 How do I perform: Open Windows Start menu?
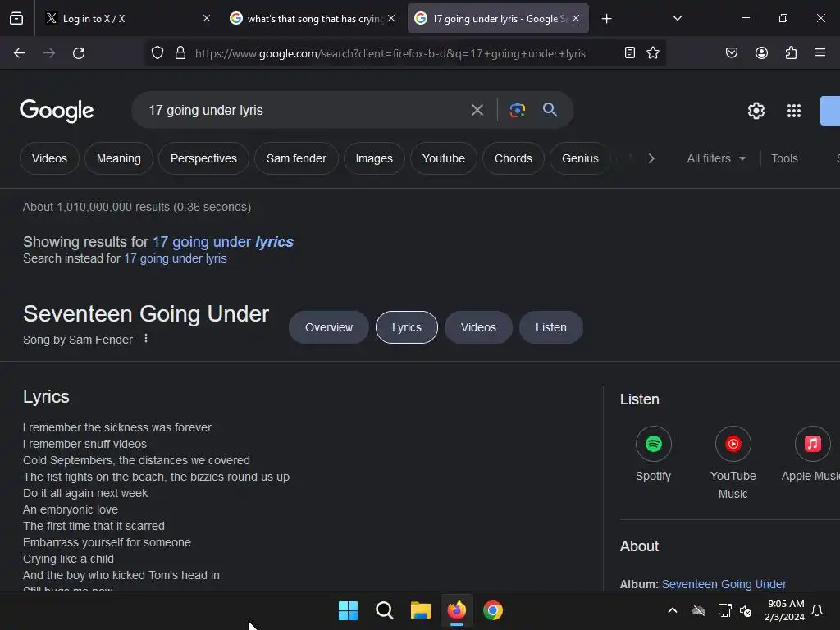click(x=348, y=610)
